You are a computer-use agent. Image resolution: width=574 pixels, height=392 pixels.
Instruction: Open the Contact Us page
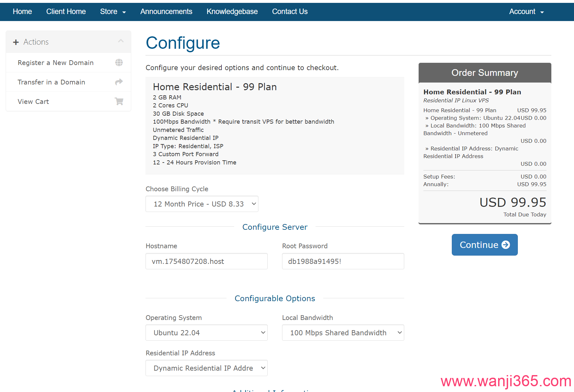290,12
